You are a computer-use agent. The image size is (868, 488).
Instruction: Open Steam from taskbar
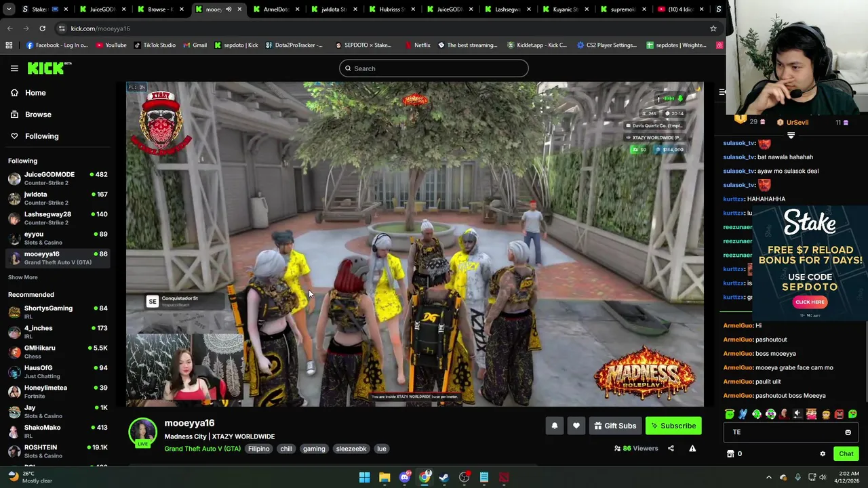click(444, 477)
